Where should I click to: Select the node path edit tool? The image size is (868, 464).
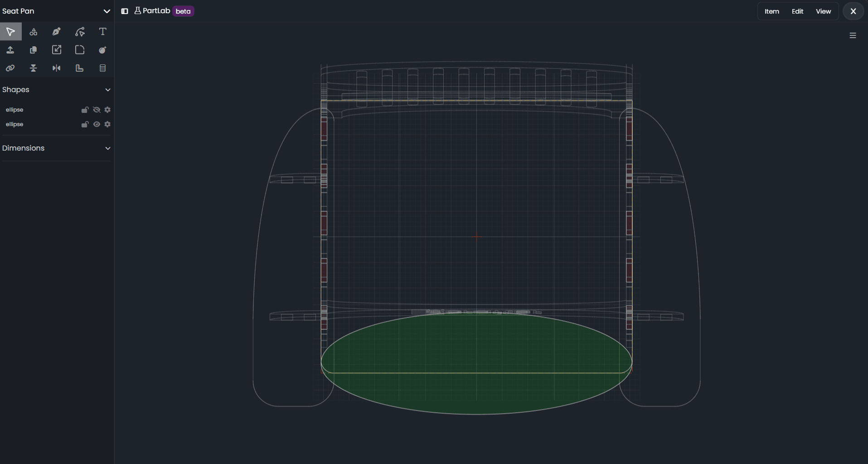tap(80, 32)
